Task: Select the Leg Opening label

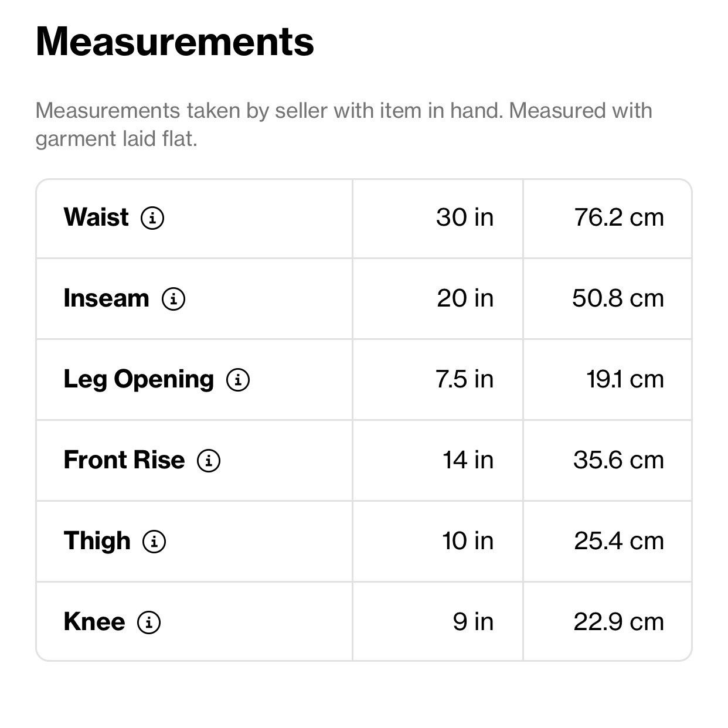Action: pos(139,380)
